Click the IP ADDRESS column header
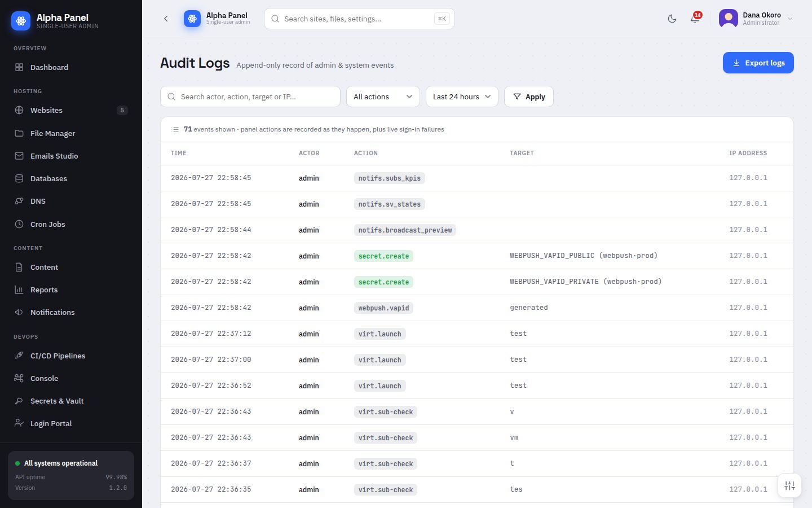 (748, 153)
